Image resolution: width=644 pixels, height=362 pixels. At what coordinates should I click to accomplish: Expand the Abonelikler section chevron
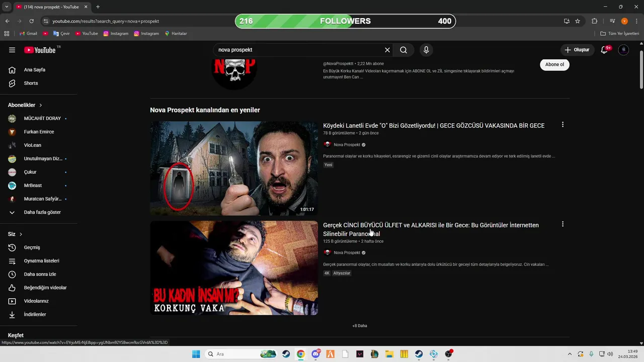coord(41,105)
